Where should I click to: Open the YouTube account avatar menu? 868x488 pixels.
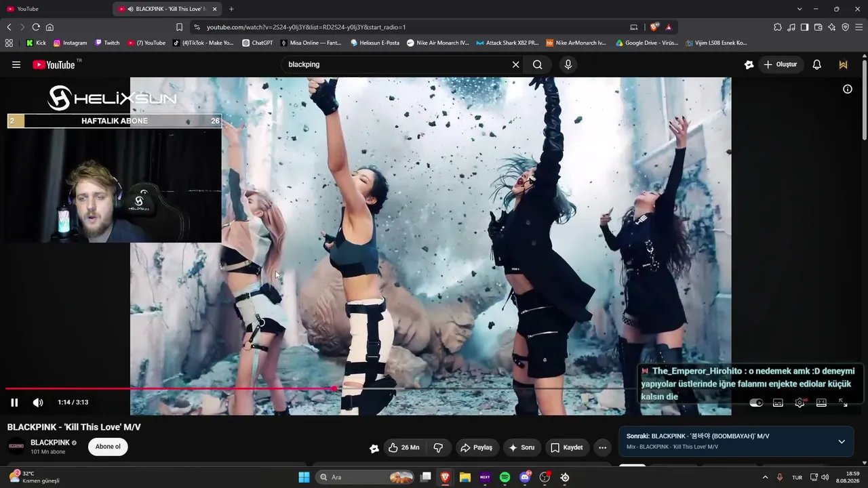tap(843, 64)
